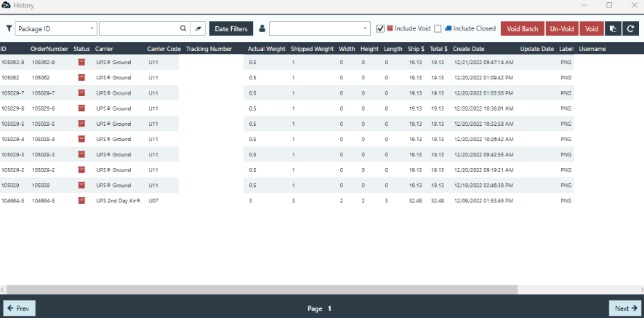Open Date Filters options
Viewport: 644px width, 318px height.
(x=230, y=29)
